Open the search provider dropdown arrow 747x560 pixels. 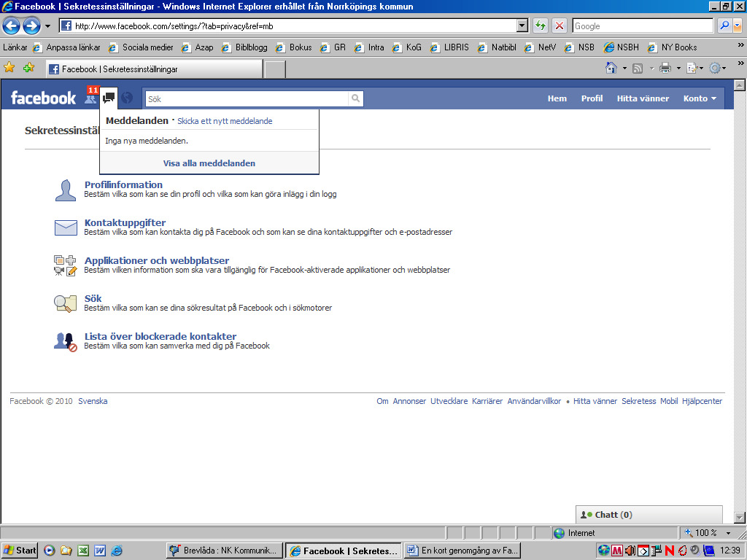click(x=737, y=26)
